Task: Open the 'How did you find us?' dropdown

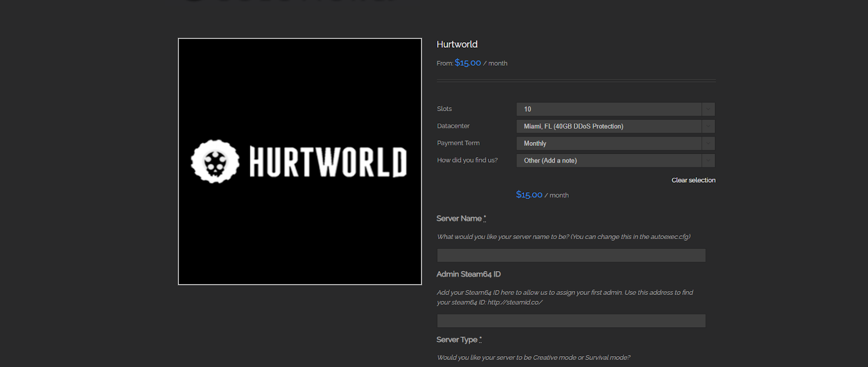Action: [x=615, y=160]
